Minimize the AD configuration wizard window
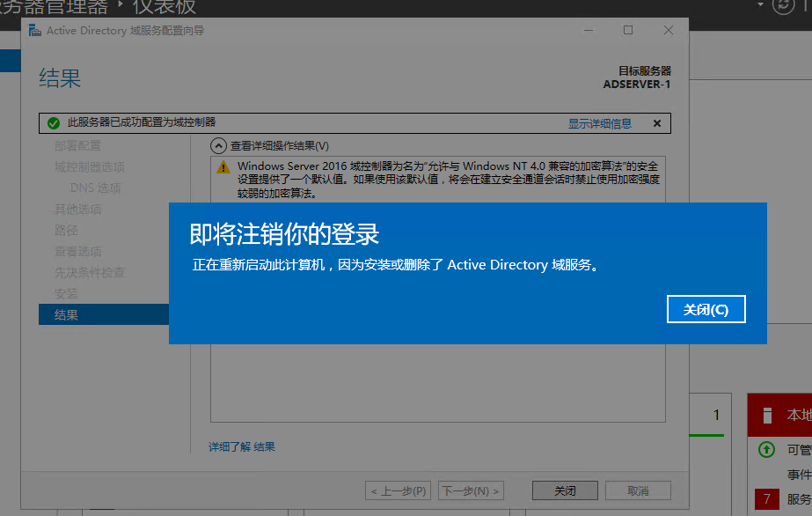The image size is (812, 516). click(589, 31)
